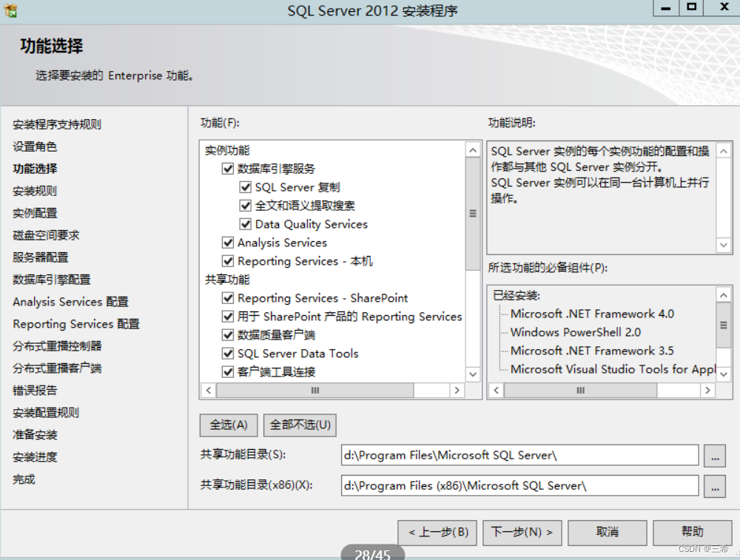Disable Data Quality Services feature

pyautogui.click(x=246, y=223)
